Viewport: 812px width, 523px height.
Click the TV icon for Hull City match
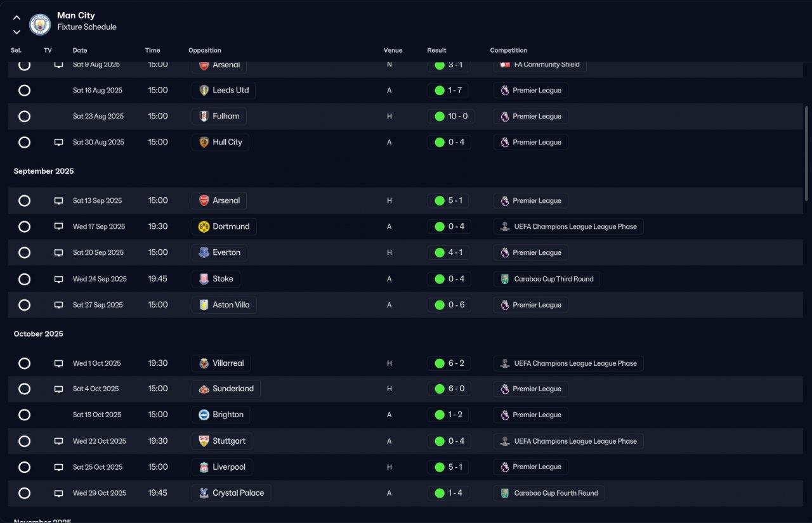click(58, 142)
